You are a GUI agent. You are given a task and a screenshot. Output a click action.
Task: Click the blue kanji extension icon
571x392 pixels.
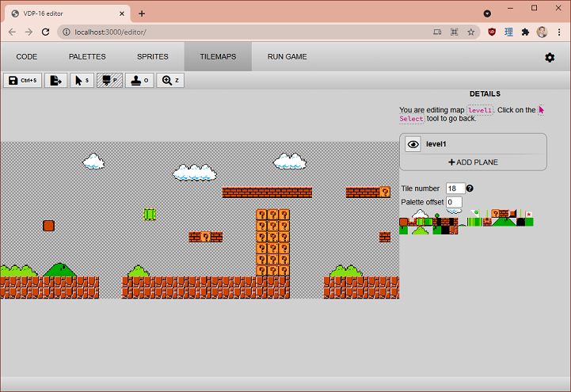pos(508,32)
